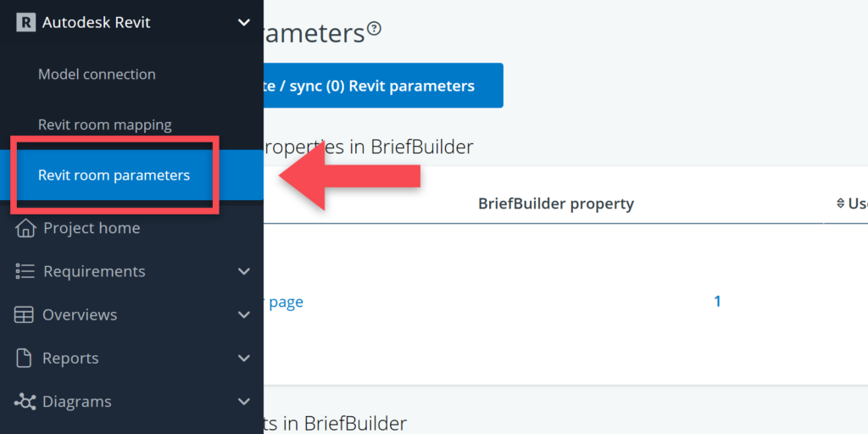Click the Diagrams node icon

(x=25, y=402)
